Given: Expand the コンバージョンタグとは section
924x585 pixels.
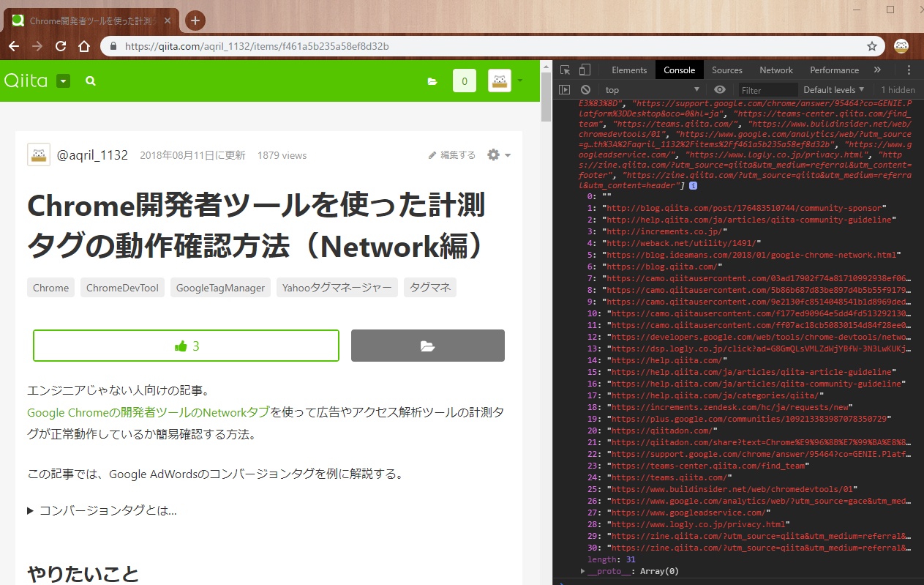Looking at the screenshot, I should [x=102, y=510].
